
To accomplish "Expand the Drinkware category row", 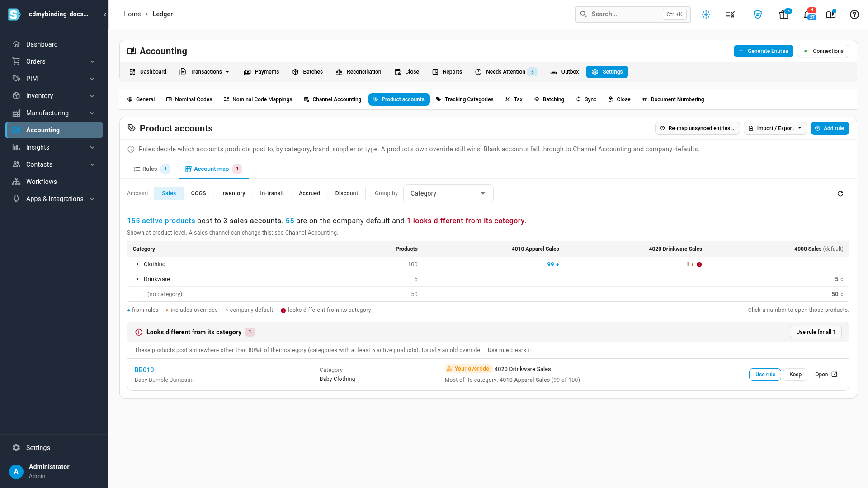I will (x=137, y=279).
